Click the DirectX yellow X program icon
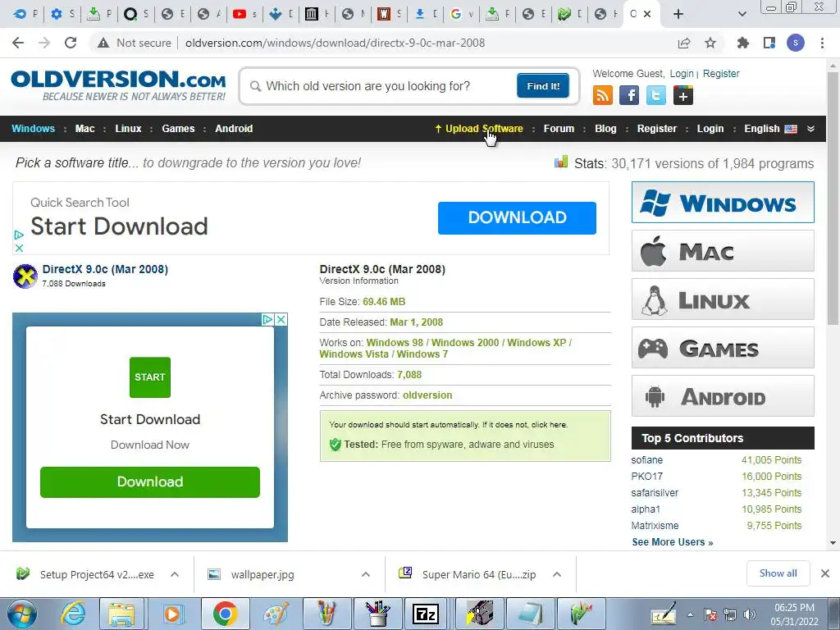This screenshot has width=840, height=630. point(25,276)
